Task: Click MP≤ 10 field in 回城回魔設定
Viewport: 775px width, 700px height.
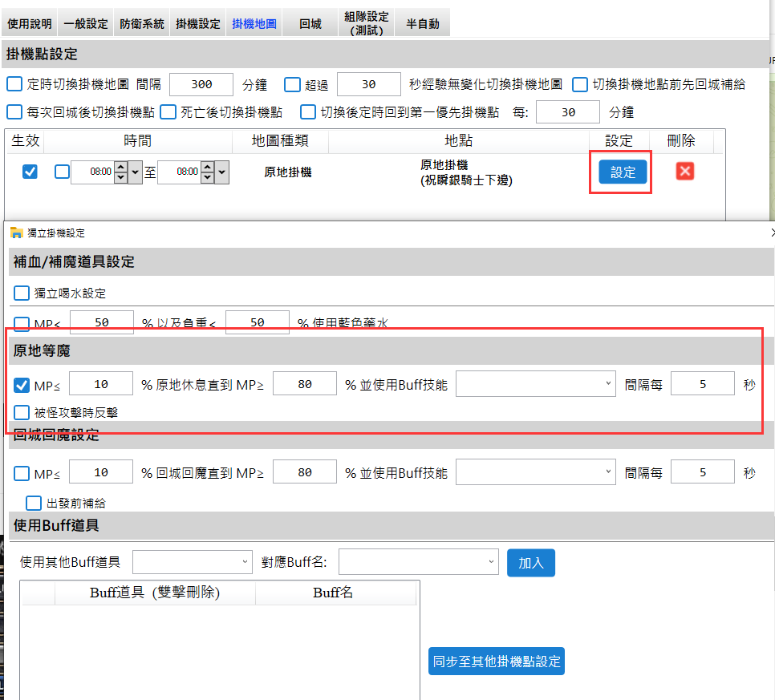Action: [101, 472]
